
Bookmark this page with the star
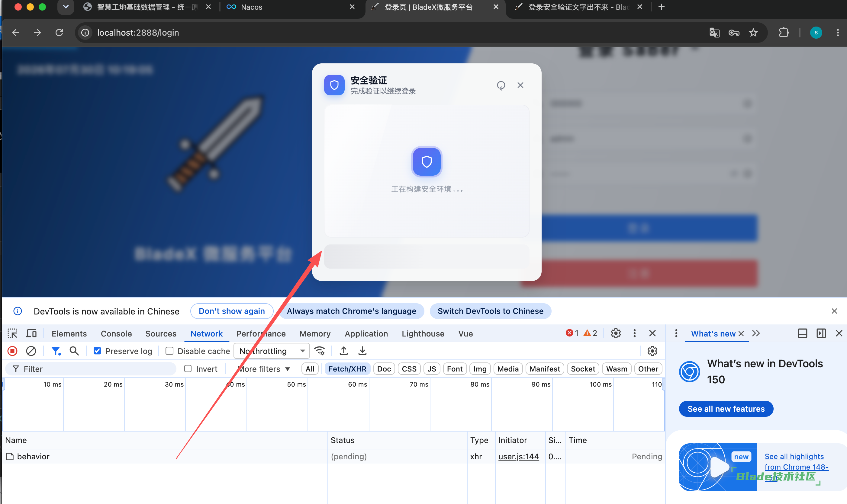753,33
